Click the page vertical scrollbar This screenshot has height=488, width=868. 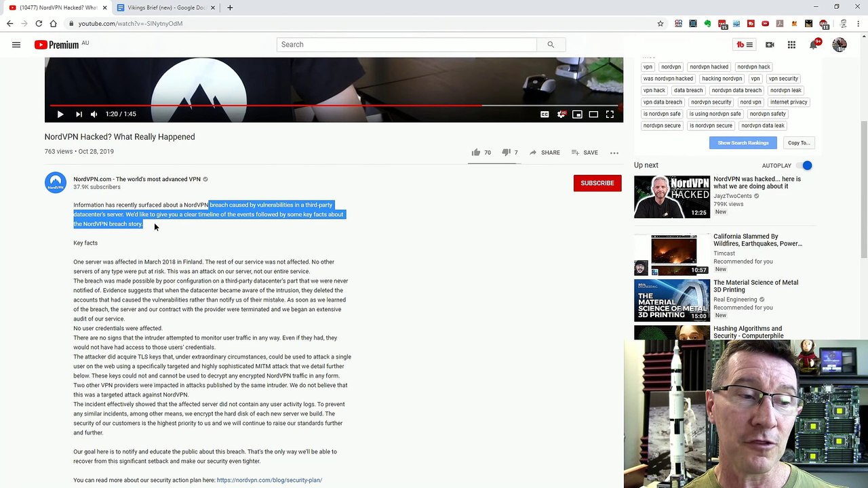863,190
